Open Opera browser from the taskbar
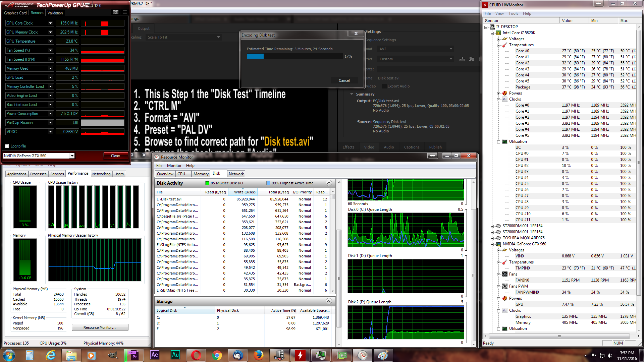Image resolution: width=644 pixels, height=362 pixels. pos(196,355)
